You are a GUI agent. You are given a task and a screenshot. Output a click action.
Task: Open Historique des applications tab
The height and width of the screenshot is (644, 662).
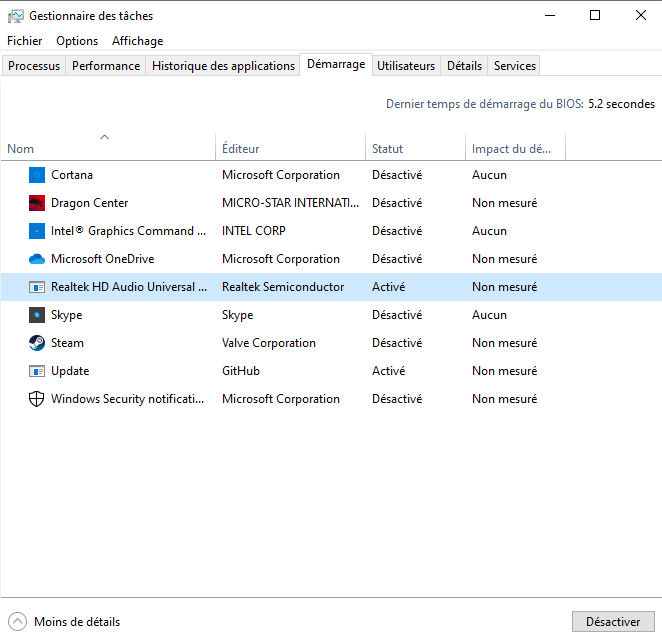tap(223, 66)
